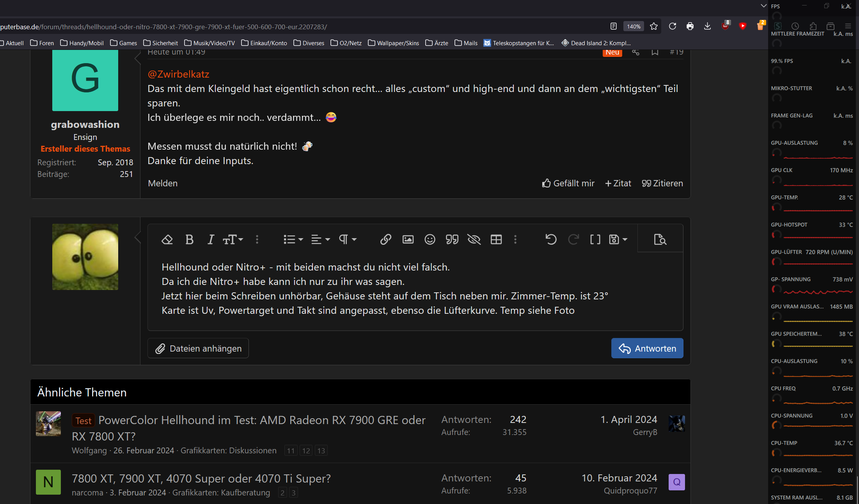Insert a link with chain icon
Image resolution: width=859 pixels, height=504 pixels.
click(385, 239)
